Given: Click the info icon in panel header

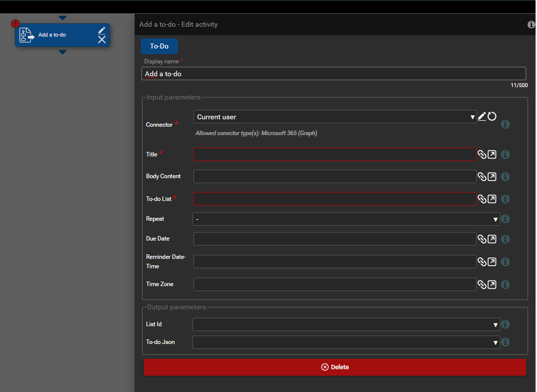Looking at the screenshot, I should [531, 24].
